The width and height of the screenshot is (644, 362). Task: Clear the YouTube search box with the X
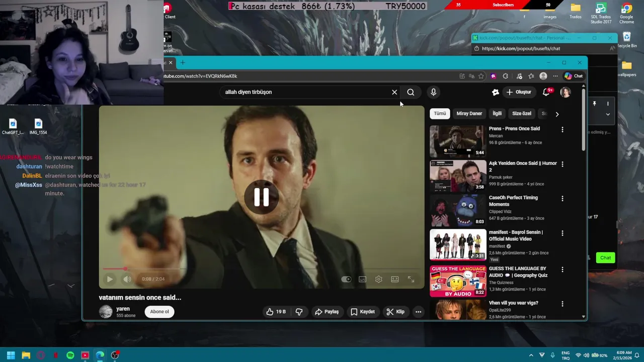pyautogui.click(x=394, y=92)
